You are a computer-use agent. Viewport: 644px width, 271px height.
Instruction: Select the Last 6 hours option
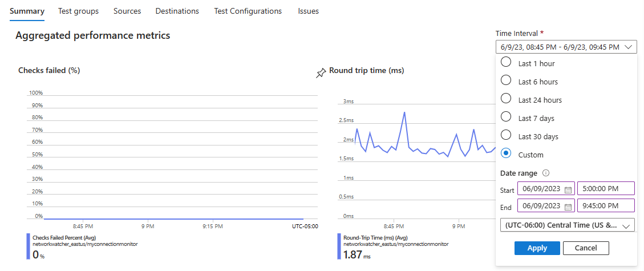[x=506, y=81]
